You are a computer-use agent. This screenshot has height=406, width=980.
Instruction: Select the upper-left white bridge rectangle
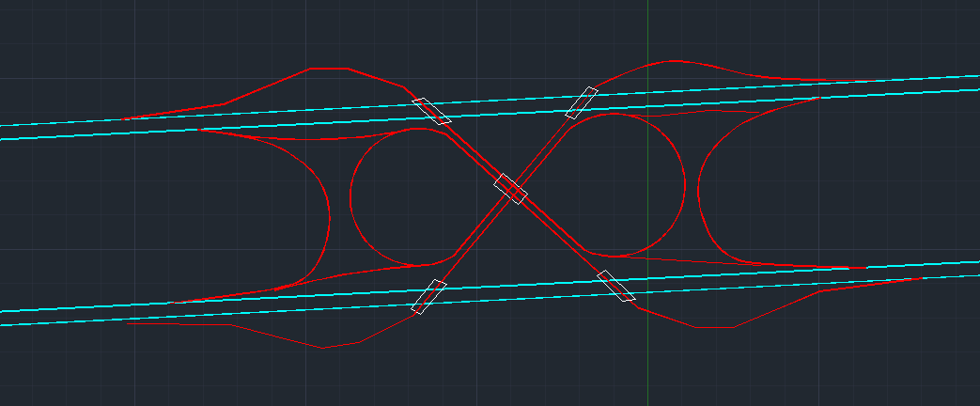(x=432, y=111)
